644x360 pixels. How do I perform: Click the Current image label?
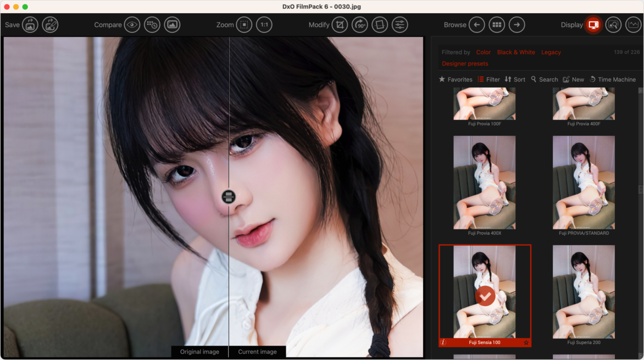pyautogui.click(x=258, y=352)
